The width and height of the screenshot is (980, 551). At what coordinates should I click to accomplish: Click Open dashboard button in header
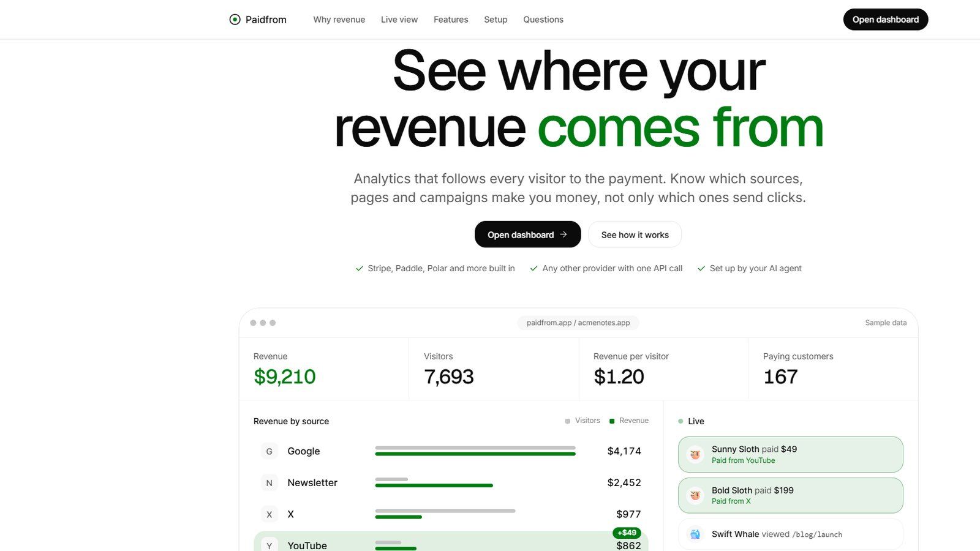tap(886, 20)
